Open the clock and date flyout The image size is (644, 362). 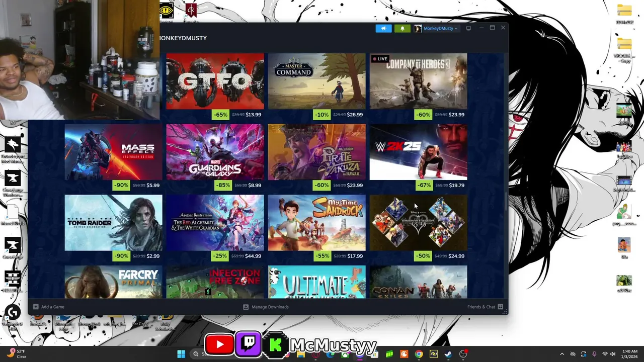point(629,354)
